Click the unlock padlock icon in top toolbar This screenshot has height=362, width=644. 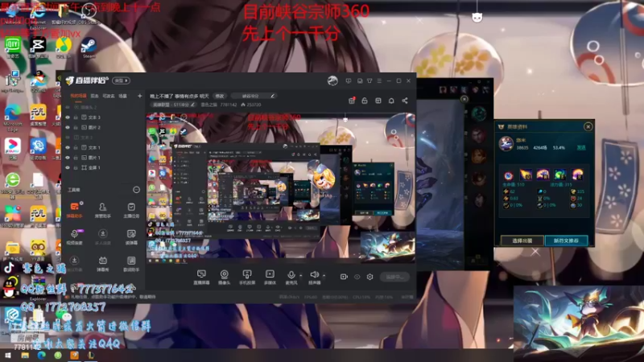(365, 101)
